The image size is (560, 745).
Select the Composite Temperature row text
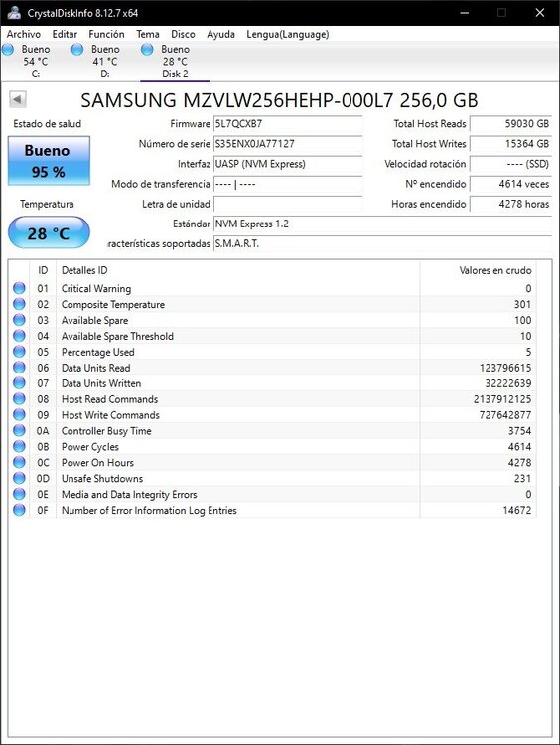click(x=113, y=304)
